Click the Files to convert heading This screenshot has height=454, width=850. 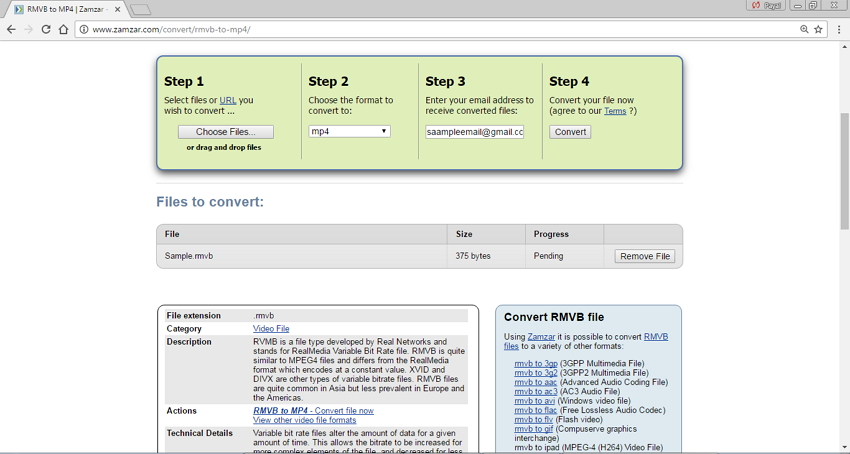[210, 202]
